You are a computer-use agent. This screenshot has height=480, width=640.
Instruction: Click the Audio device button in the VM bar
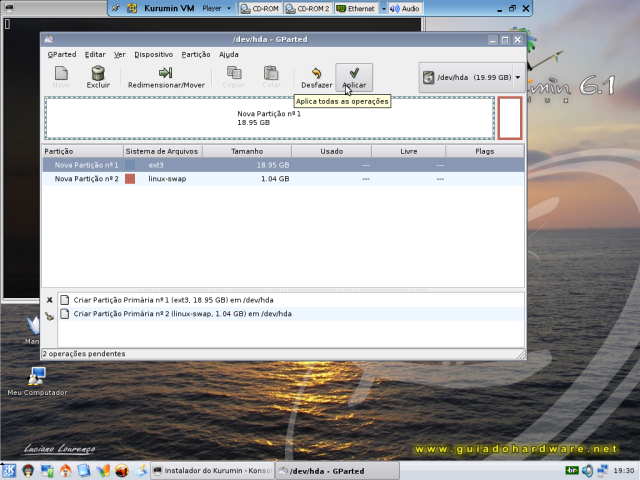[404, 8]
